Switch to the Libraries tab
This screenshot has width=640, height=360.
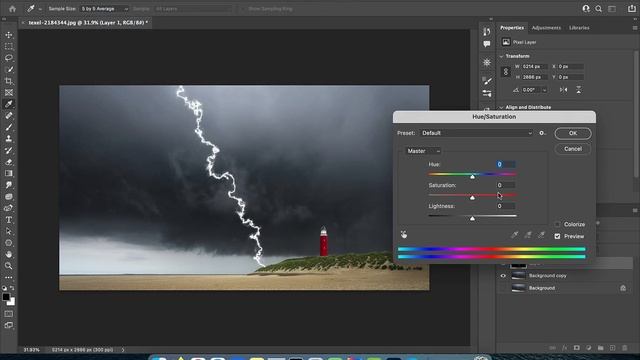(x=579, y=28)
